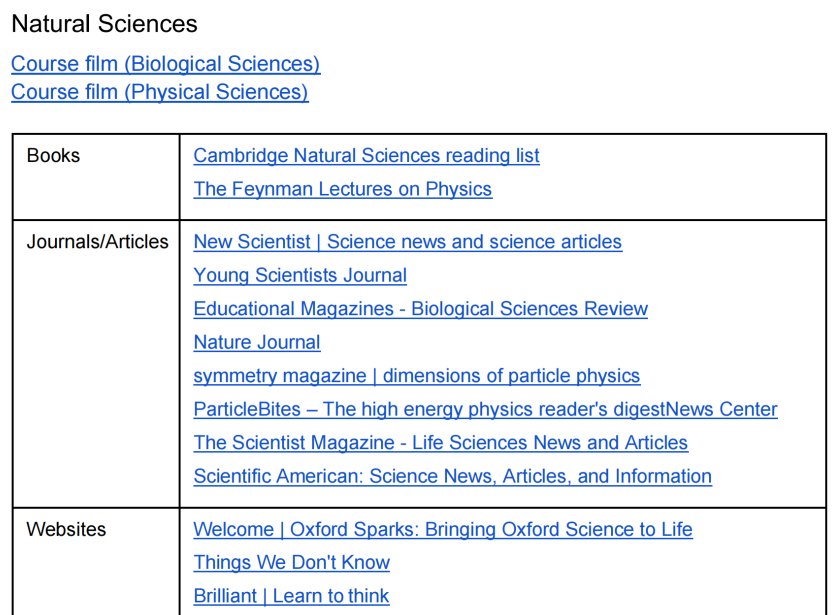The image size is (832, 615).
Task: Visit Oxford Sparks welcome link
Action: click(x=443, y=529)
